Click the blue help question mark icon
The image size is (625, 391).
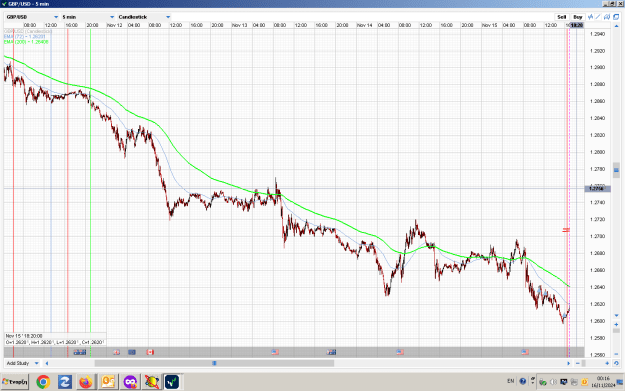523,381
